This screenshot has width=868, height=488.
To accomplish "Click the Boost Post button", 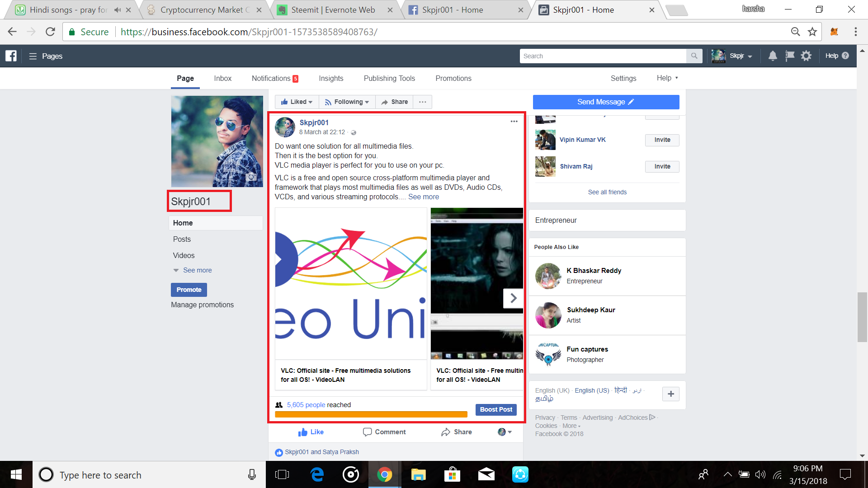I will tap(496, 409).
